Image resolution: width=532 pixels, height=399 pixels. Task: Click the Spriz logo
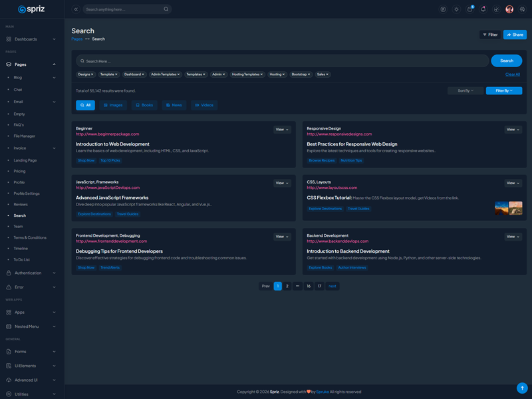coord(31,9)
